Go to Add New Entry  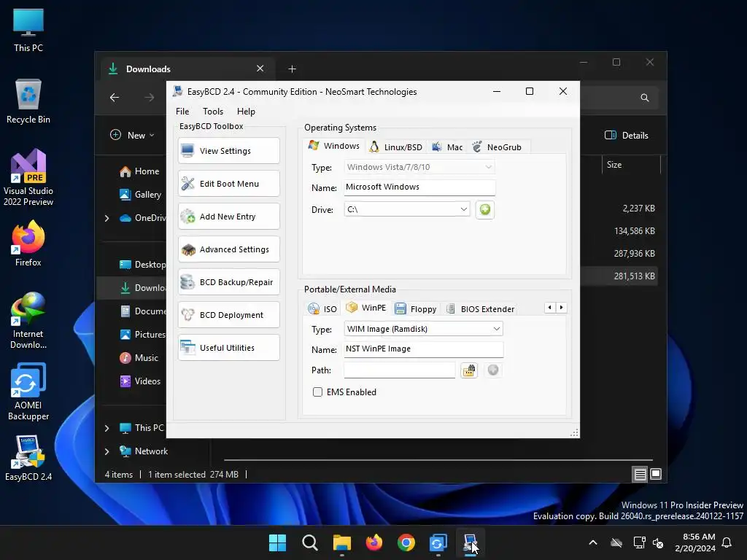(228, 217)
